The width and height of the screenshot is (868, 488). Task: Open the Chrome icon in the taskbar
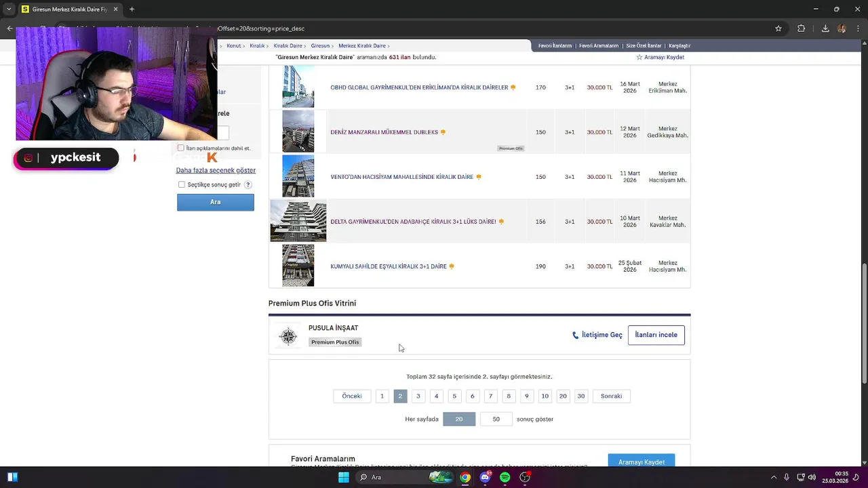465,477
